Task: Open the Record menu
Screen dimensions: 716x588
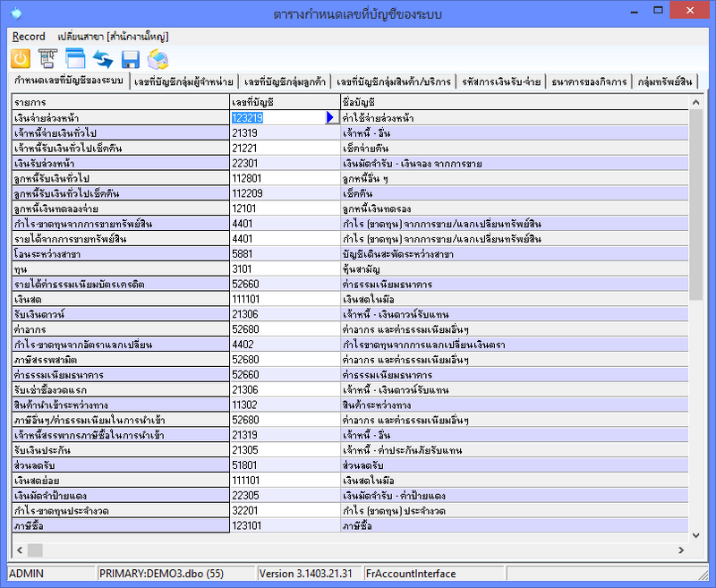Action: tap(29, 37)
